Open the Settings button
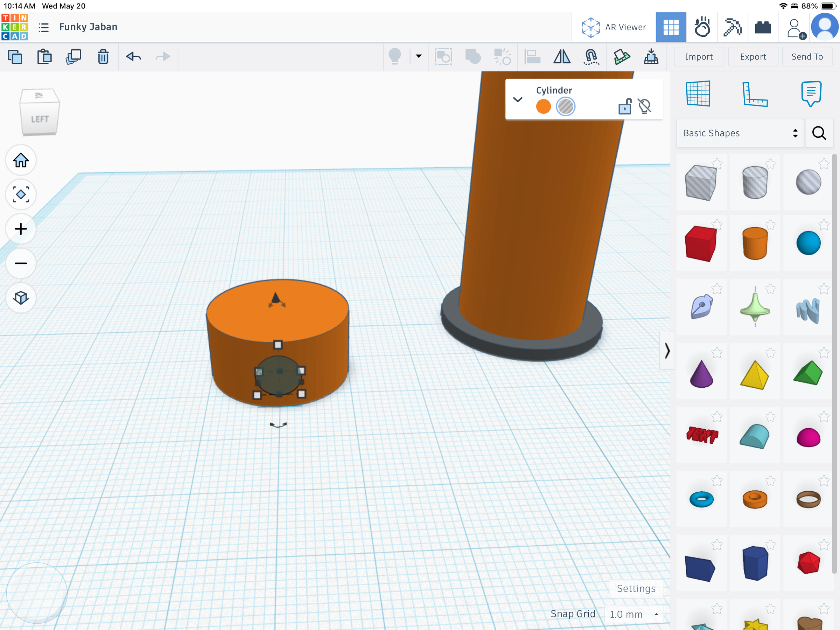Image resolution: width=840 pixels, height=630 pixels. [636, 589]
